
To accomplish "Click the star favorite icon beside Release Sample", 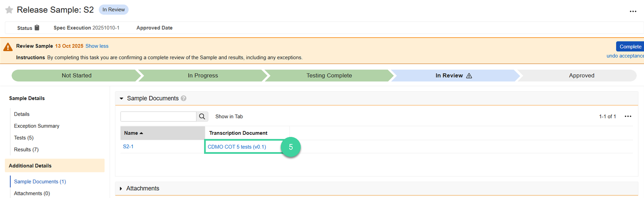I will (x=9, y=10).
